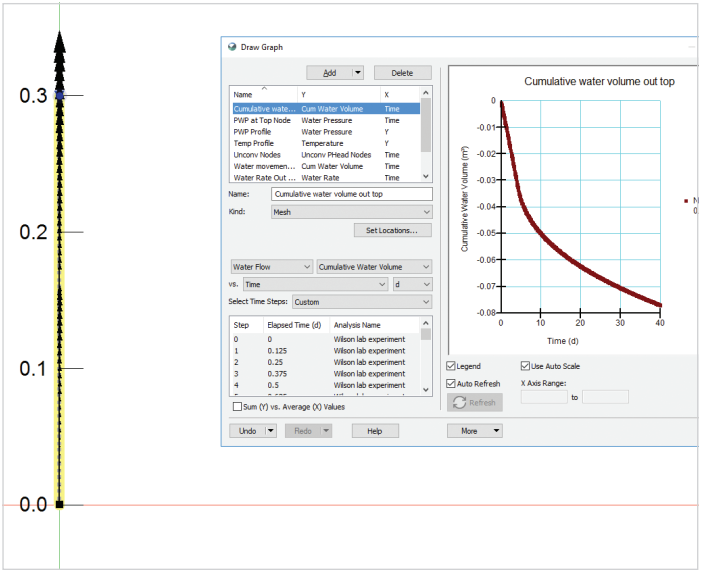701x573 pixels.
Task: Select time step 4 at 0.5 days
Action: click(326, 385)
